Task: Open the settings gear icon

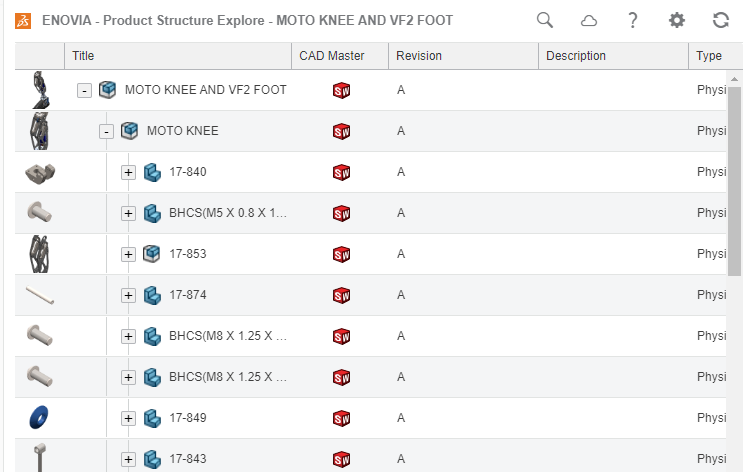Action: [677, 20]
